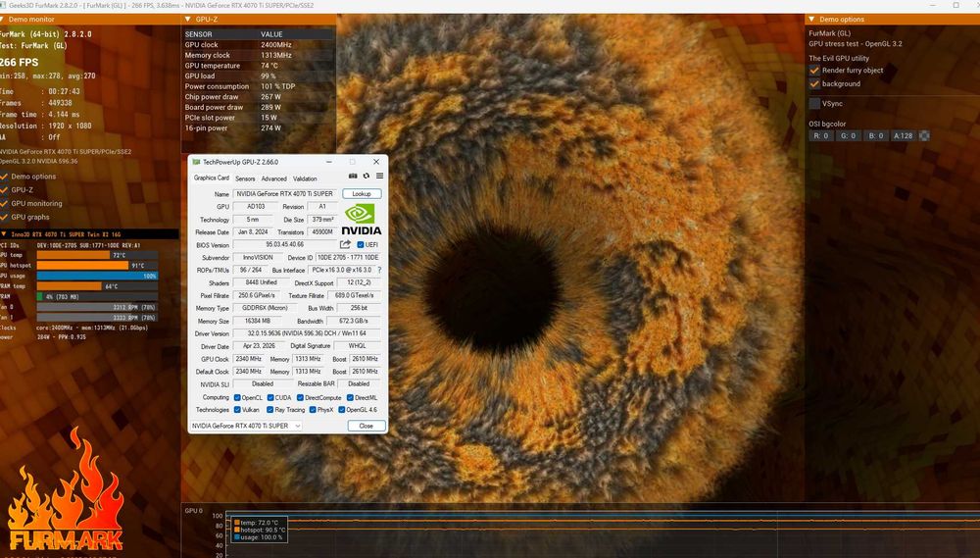Uncheck the background option
980x558 pixels.
[x=814, y=83]
